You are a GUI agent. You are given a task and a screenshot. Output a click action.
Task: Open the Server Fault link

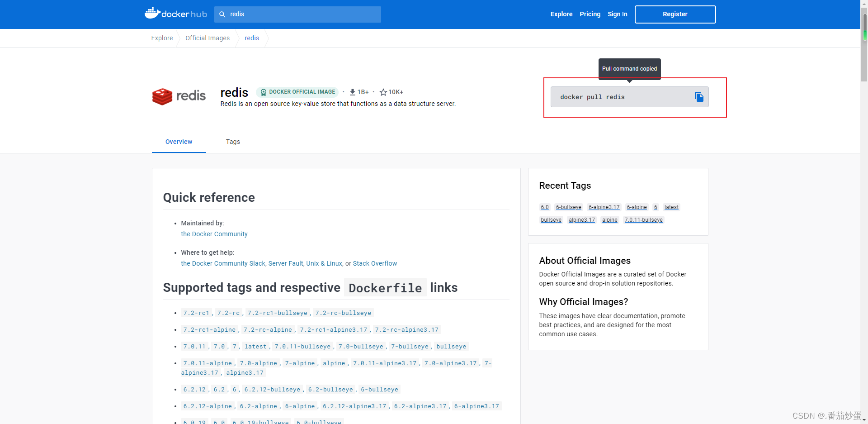(x=286, y=263)
